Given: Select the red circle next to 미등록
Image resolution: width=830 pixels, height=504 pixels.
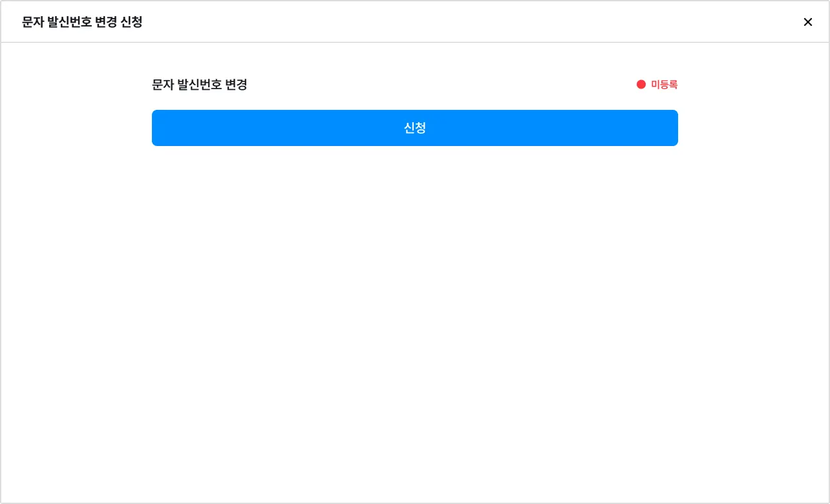Looking at the screenshot, I should coord(641,85).
